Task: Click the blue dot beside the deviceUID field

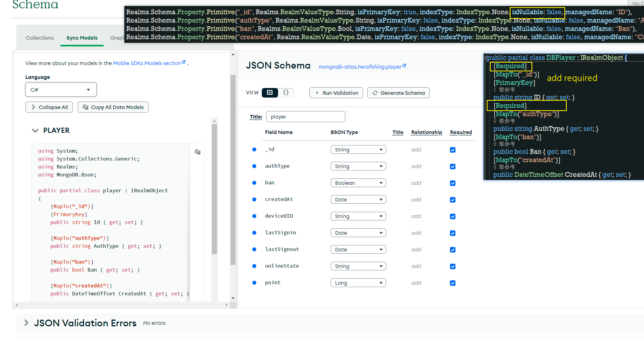Action: pyautogui.click(x=254, y=216)
